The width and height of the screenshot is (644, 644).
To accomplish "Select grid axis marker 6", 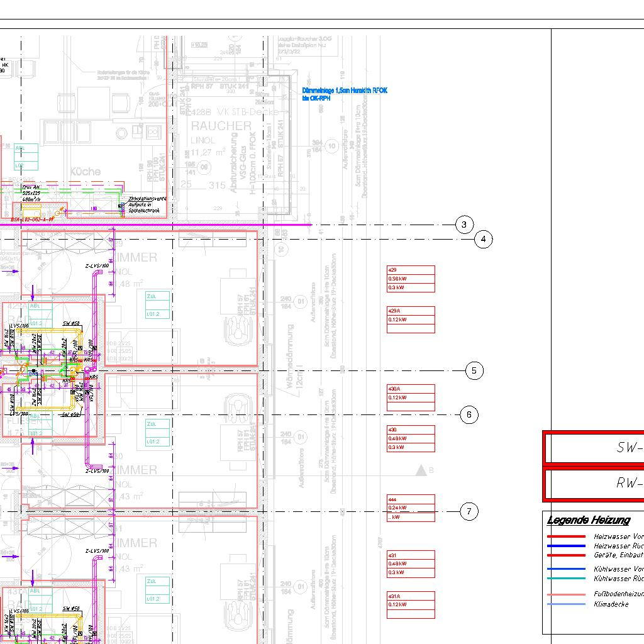I will pyautogui.click(x=469, y=415).
